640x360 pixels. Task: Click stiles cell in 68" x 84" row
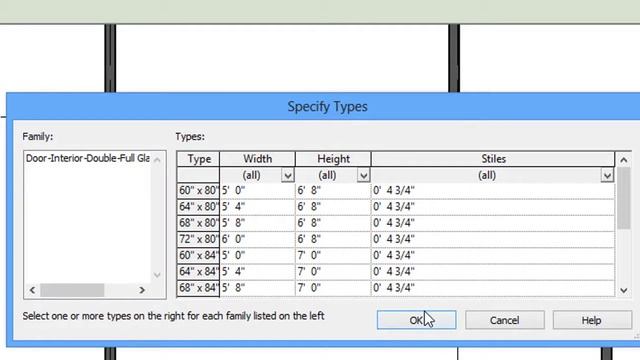493,288
